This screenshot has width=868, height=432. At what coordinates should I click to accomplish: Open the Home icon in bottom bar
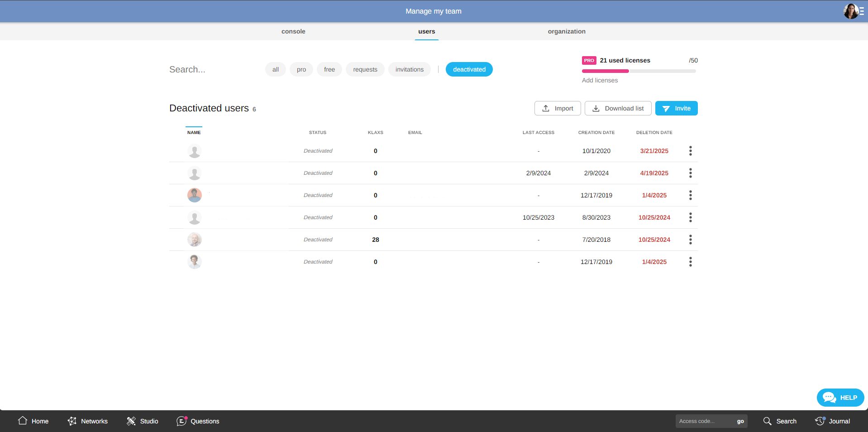23,421
